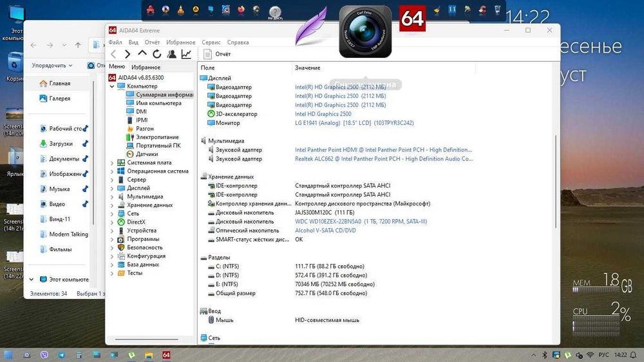Image resolution: width=644 pixels, height=362 pixels.
Task: Select Разгон flame icon item
Action: [x=140, y=129]
